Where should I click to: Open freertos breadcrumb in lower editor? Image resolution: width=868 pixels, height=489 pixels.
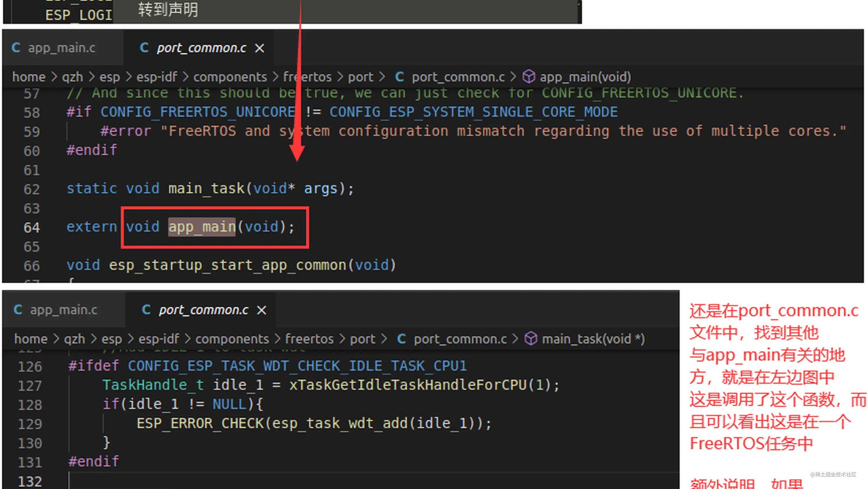[x=309, y=338]
